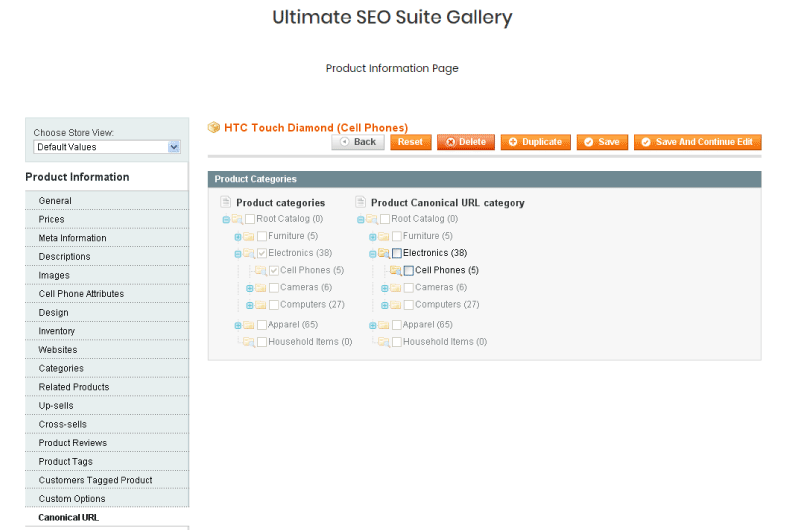Click Apparel folder icon in Product categories tree
The image size is (800, 530).
point(248,325)
